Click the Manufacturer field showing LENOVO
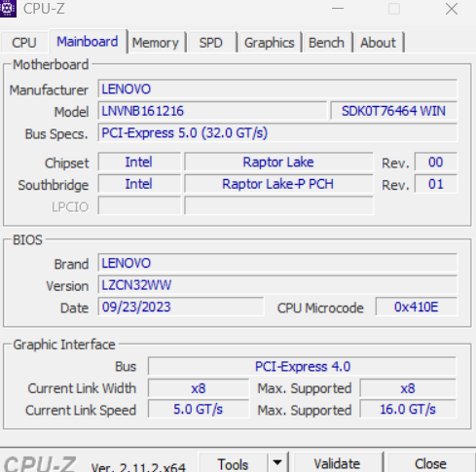 (277, 89)
